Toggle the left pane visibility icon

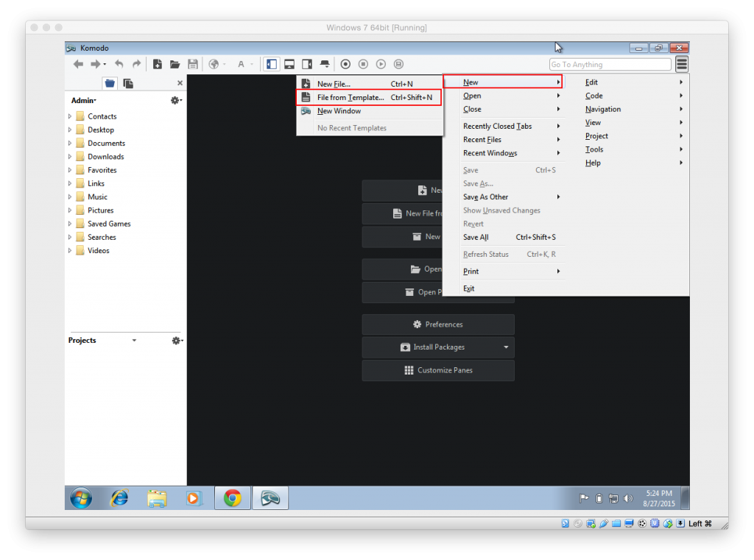[x=272, y=64]
